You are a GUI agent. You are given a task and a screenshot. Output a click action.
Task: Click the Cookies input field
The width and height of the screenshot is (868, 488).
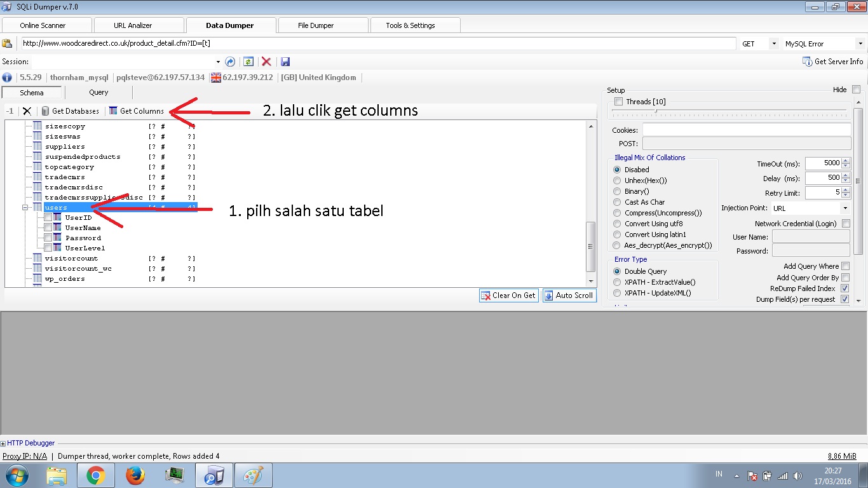(x=747, y=130)
